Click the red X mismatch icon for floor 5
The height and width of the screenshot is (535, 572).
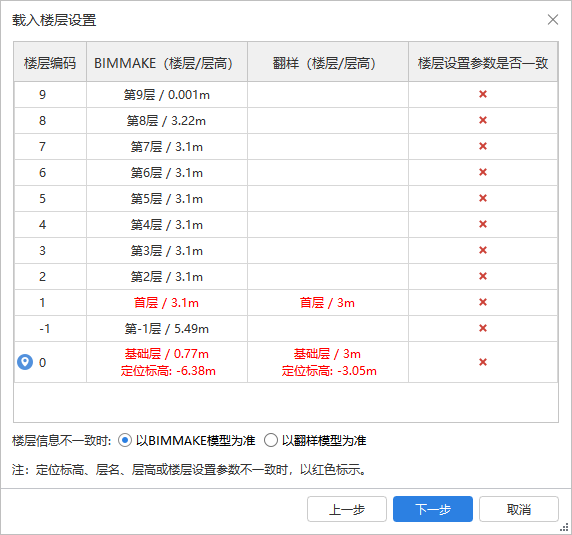483,198
